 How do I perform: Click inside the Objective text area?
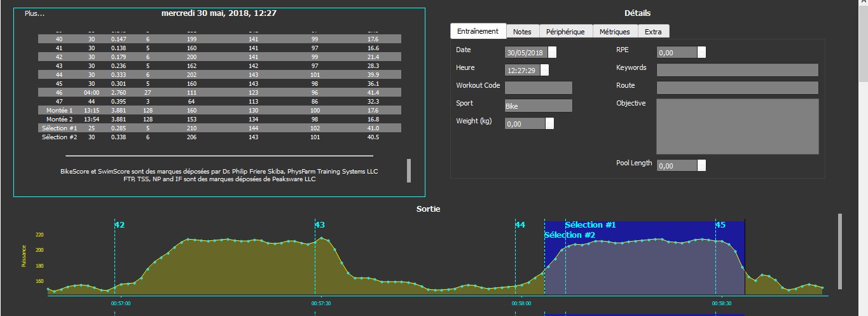click(x=737, y=126)
